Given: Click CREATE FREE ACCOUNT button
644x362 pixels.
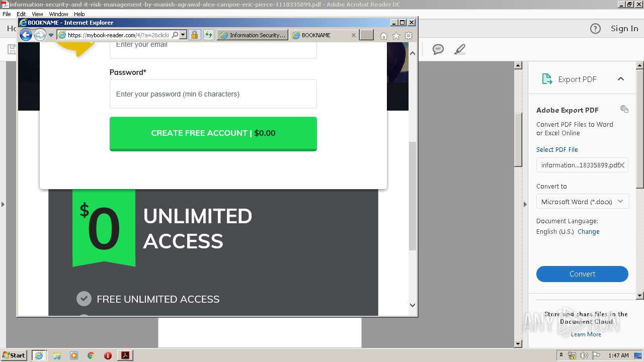Looking at the screenshot, I should tap(213, 133).
